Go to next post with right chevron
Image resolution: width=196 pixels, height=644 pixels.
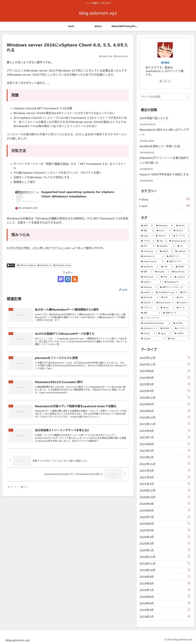(125, 474)
